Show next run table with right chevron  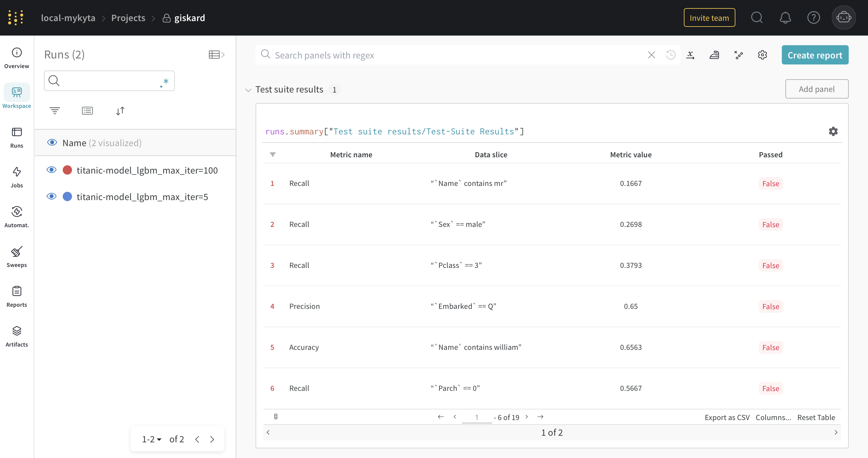[x=836, y=432]
